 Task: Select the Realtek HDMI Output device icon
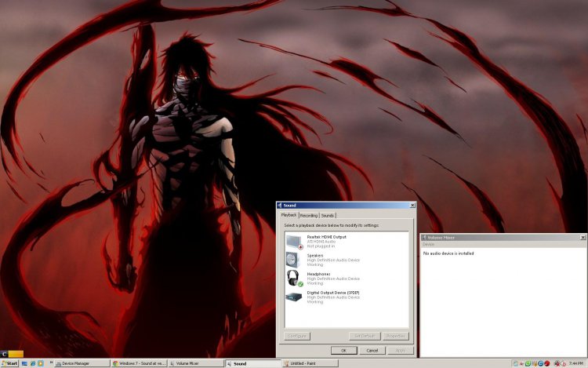[294, 242]
